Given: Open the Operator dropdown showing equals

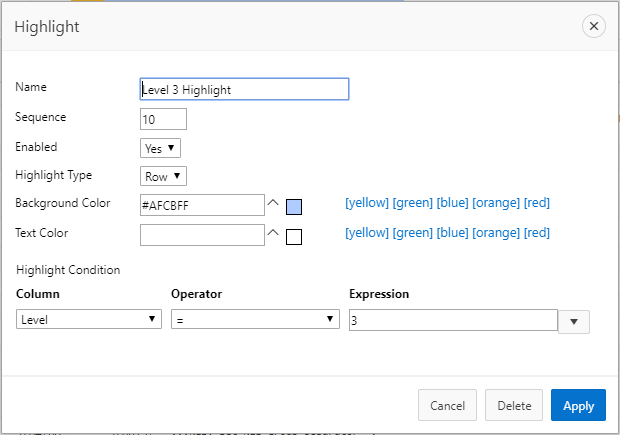Looking at the screenshot, I should pyautogui.click(x=255, y=319).
